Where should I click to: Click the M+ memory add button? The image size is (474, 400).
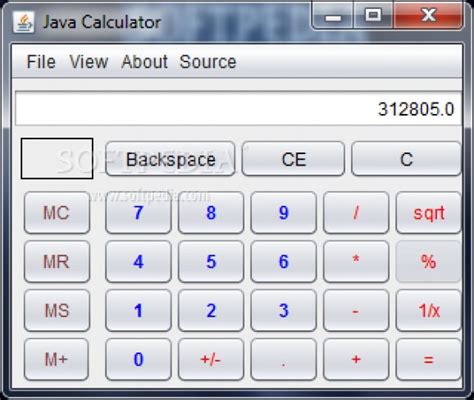[56, 359]
